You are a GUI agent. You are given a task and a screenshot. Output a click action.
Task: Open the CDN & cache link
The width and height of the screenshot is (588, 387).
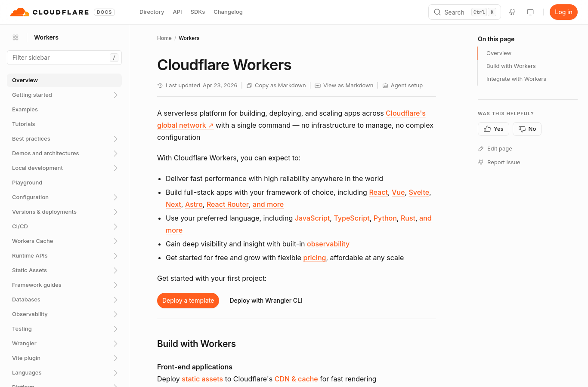click(296, 379)
